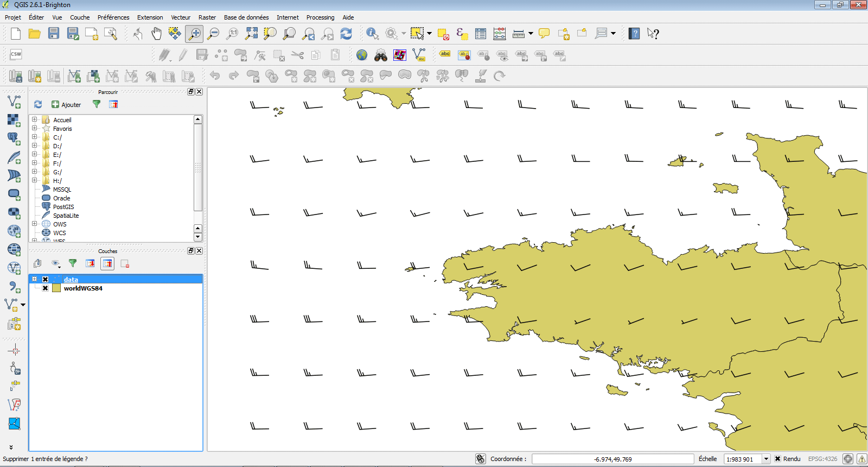The height and width of the screenshot is (467, 868).
Task: Click the worldWGS84 layer color swatch
Action: pos(56,288)
